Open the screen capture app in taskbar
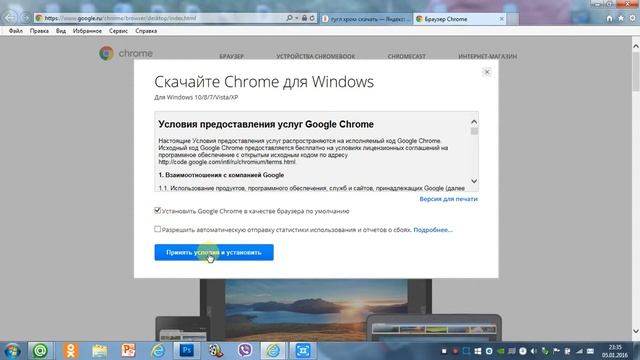The image size is (640, 360). tap(302, 351)
